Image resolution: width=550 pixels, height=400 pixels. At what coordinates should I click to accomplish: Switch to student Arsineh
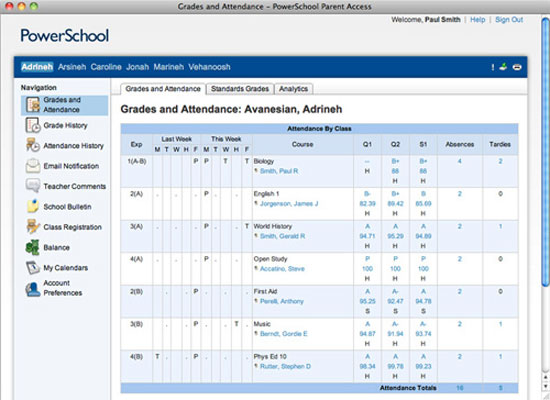(72, 67)
